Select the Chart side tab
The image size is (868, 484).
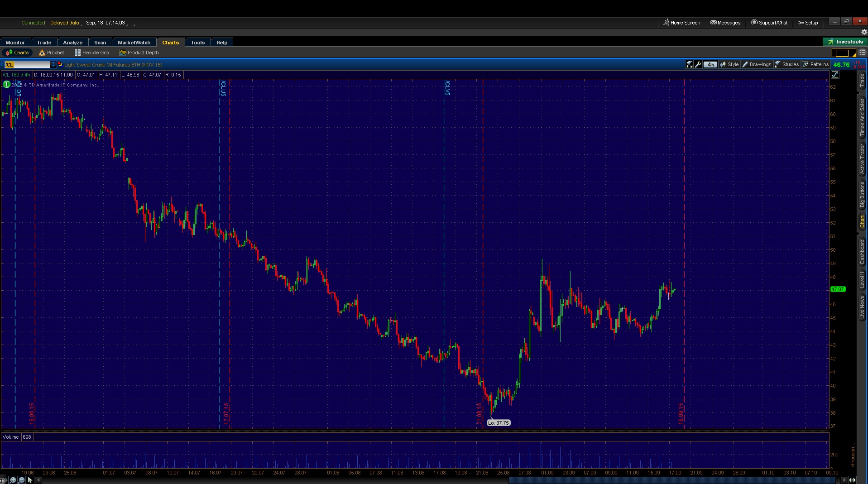[x=862, y=221]
